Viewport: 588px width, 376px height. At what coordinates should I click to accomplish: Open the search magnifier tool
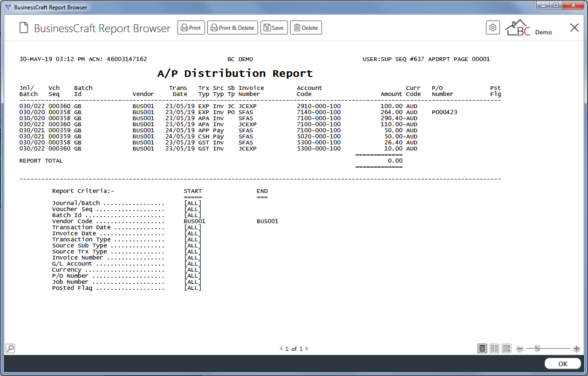[10, 348]
